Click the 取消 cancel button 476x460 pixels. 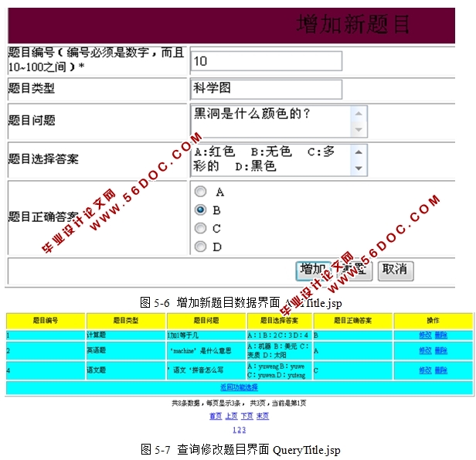[x=396, y=271]
